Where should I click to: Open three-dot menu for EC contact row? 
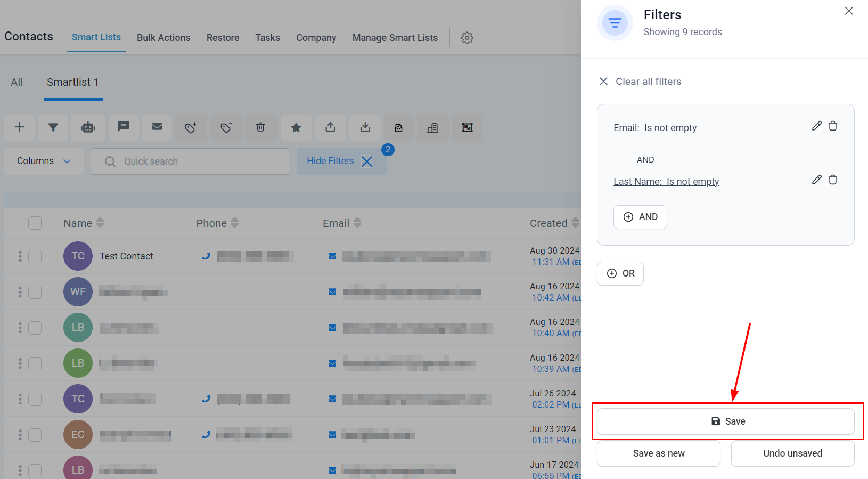20,435
